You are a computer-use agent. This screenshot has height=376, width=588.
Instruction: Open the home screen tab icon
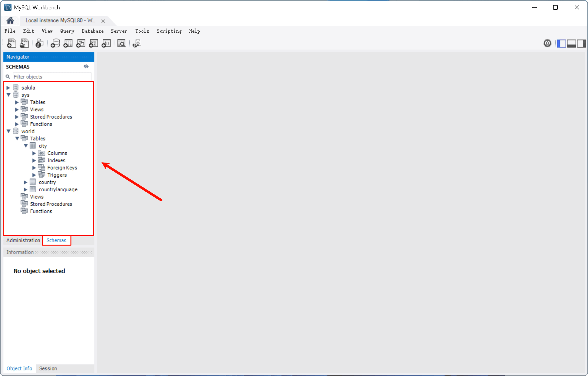pyautogui.click(x=10, y=20)
